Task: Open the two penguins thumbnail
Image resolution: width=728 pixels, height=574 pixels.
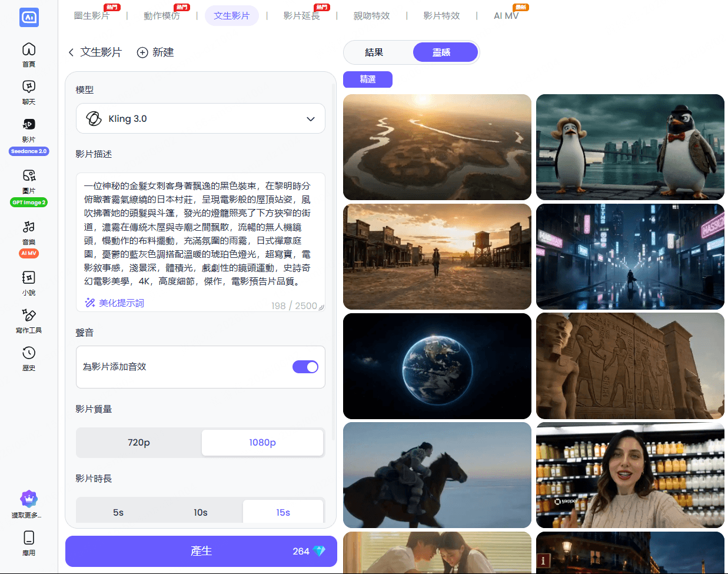Action: pyautogui.click(x=630, y=147)
